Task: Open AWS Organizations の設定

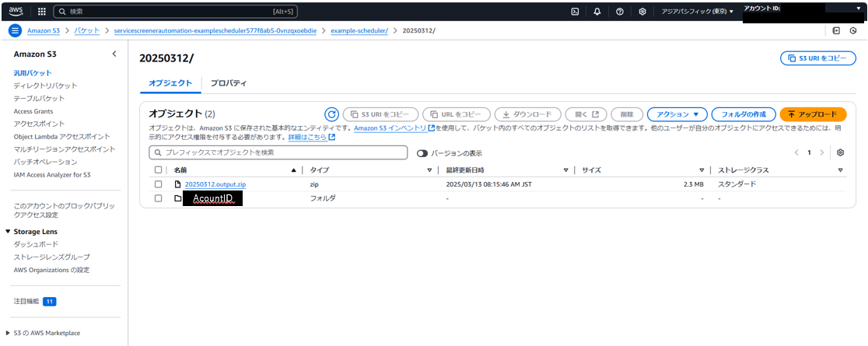Action: point(51,270)
